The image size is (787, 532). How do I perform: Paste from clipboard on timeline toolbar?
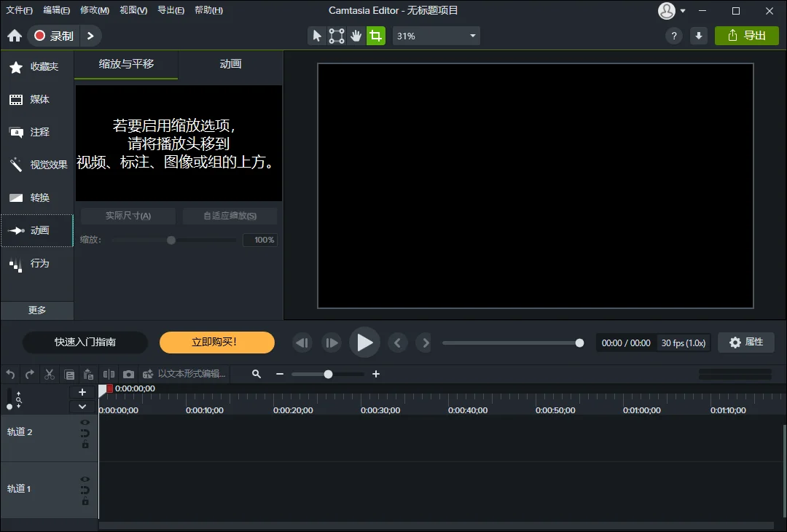pos(89,374)
